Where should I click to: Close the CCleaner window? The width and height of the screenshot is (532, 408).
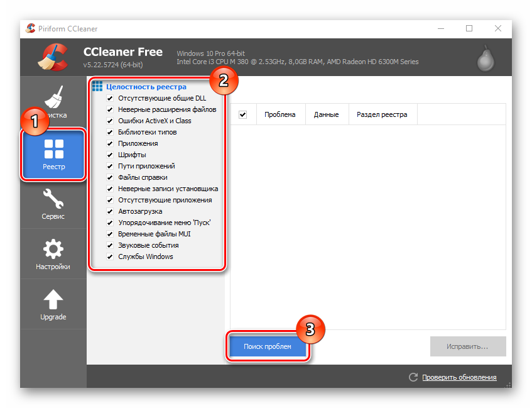[x=497, y=28]
